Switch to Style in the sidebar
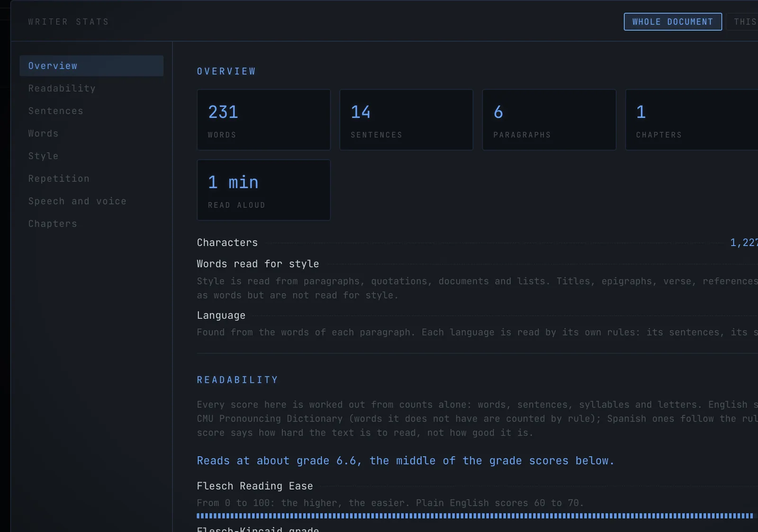Image resolution: width=758 pixels, height=532 pixels. [x=91, y=156]
